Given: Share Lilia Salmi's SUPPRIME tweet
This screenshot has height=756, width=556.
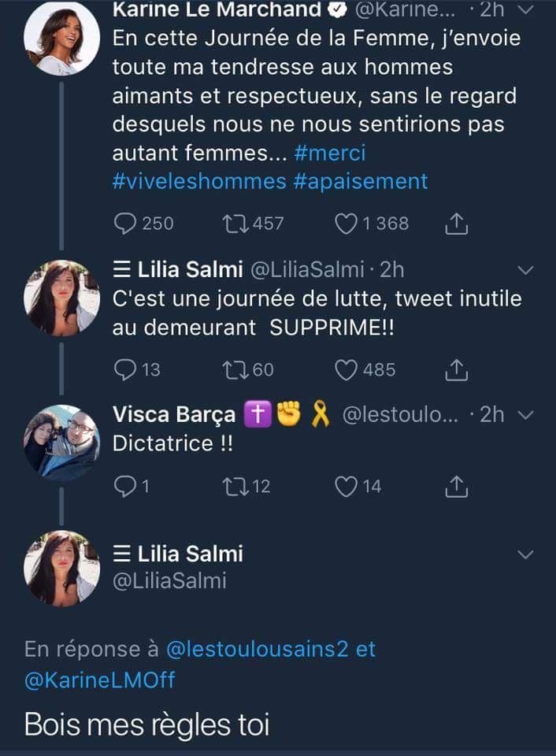Looking at the screenshot, I should coord(457,369).
